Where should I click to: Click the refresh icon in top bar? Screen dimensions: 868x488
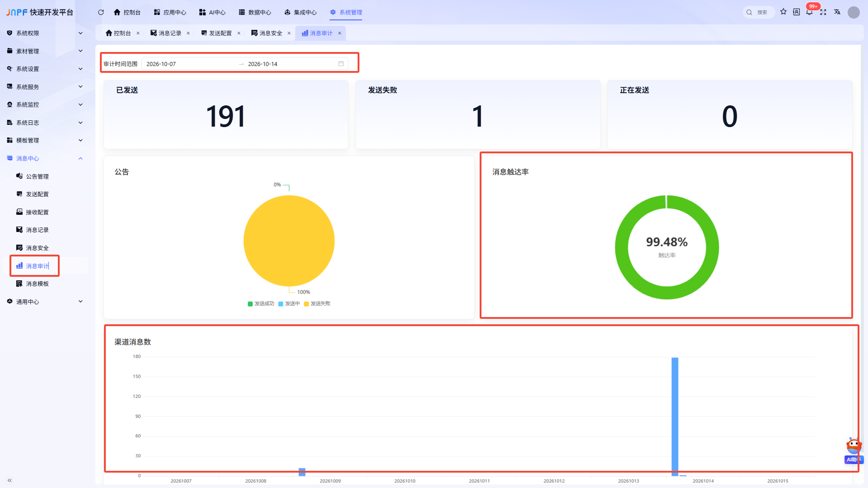101,12
